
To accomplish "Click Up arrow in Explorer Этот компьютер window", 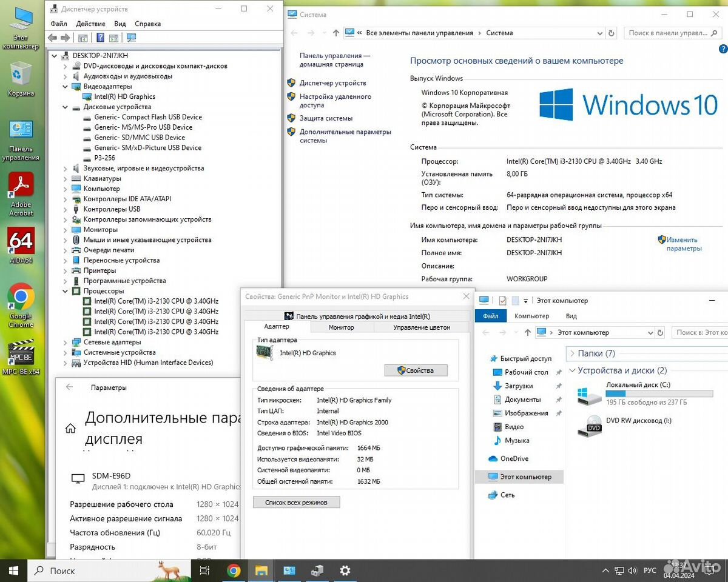I will [527, 332].
